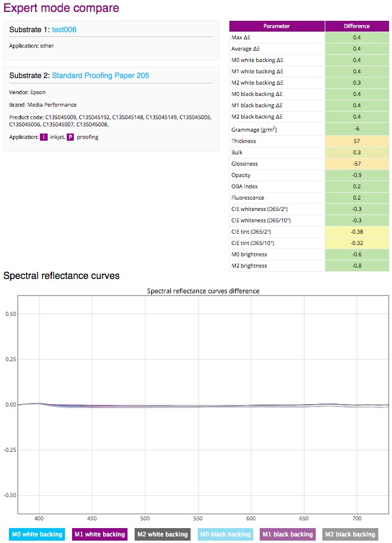Click the Glossiness difference value -57
392x543 pixels.
357,164
